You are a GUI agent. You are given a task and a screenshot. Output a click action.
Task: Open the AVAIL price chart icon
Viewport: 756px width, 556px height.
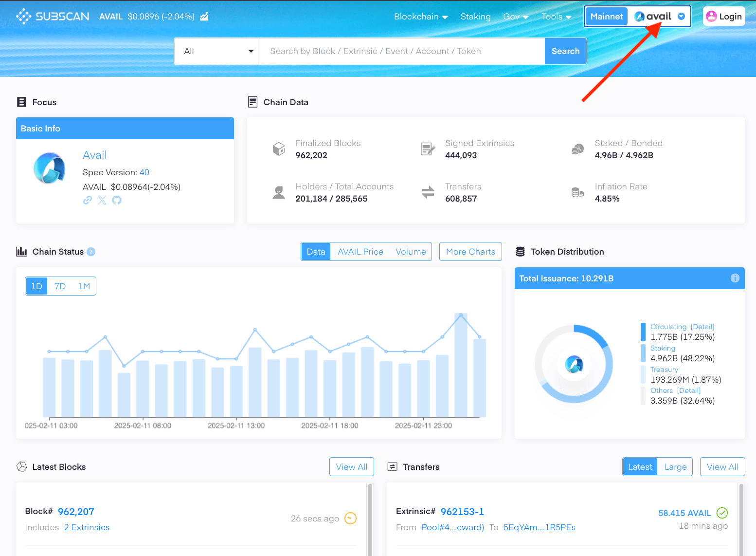point(204,17)
